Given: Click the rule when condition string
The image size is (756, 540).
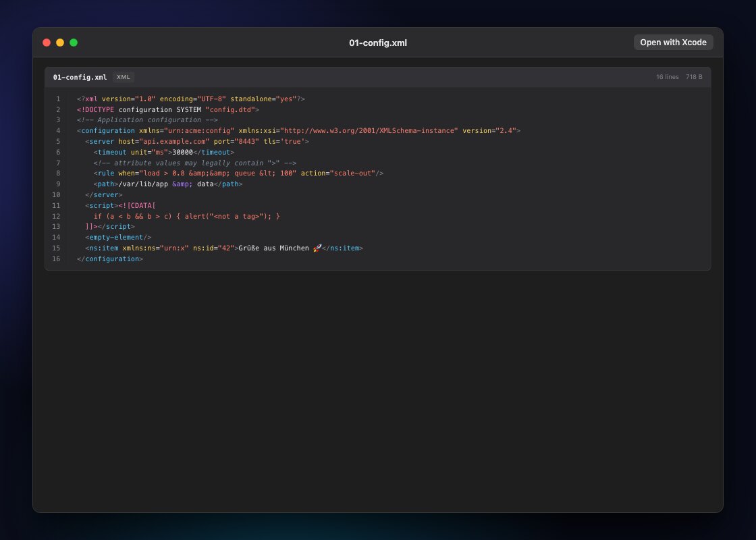Looking at the screenshot, I should 217,173.
